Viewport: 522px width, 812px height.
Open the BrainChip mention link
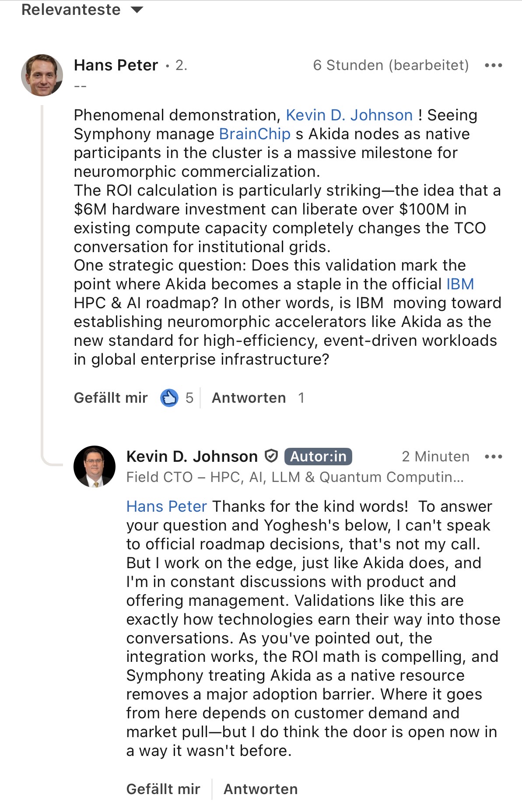click(255, 134)
